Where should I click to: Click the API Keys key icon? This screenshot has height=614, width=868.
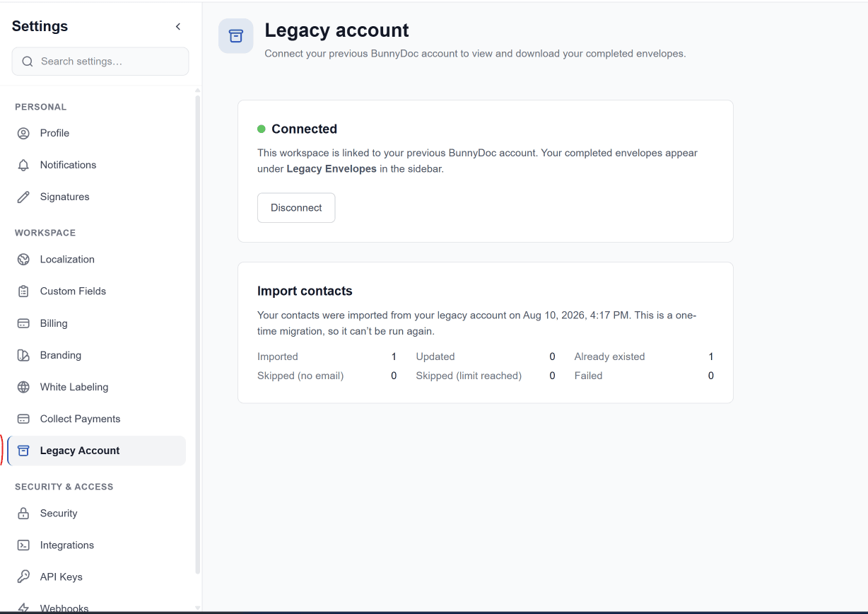23,577
